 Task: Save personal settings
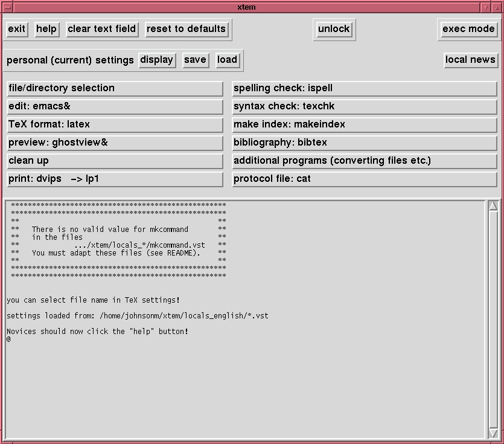tap(195, 60)
